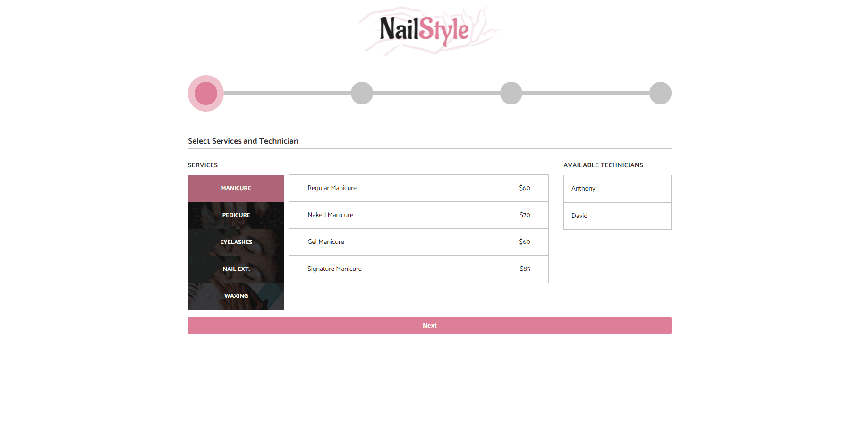Choose the Naked Manicure service
This screenshot has width=868, height=434.
pyautogui.click(x=419, y=215)
